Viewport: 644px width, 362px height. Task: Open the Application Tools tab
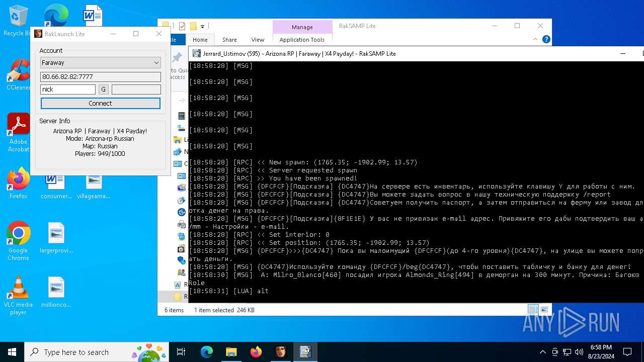[x=302, y=40]
